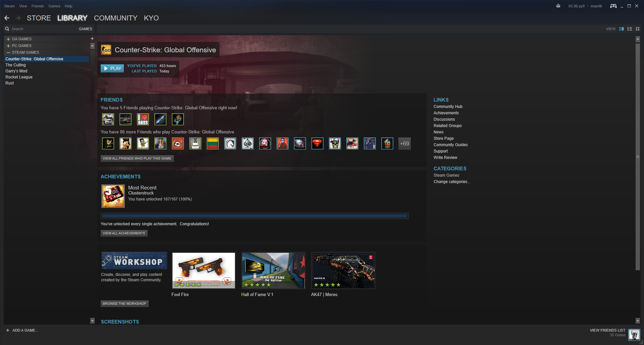Open Big Picture mode controller icon
This screenshot has height=345, width=644.
613,6
